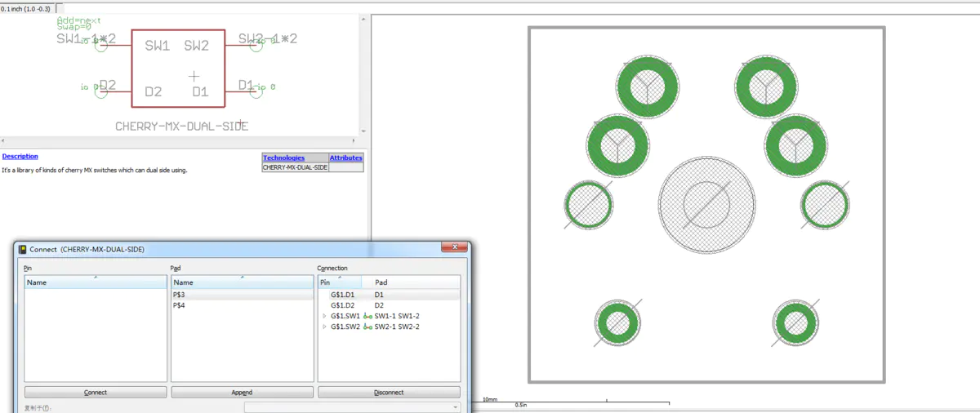Open the Description link
The image size is (980, 413).
[20, 156]
